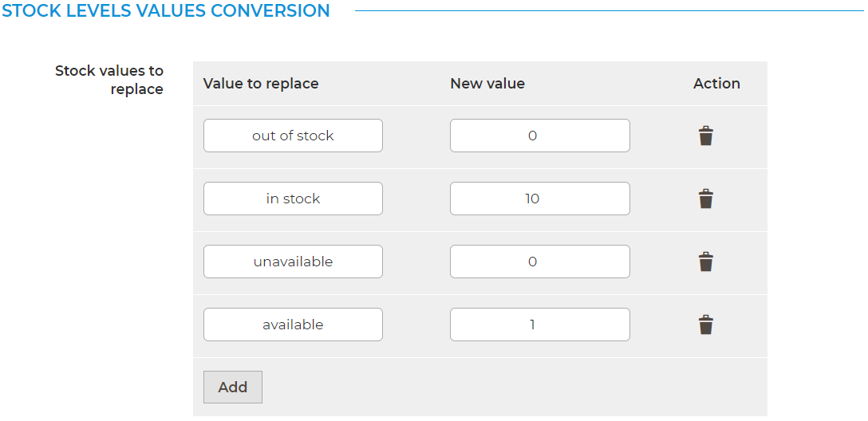This screenshot has height=421, width=868.
Task: Click the horizontal divider beside section heading
Action: pyautogui.click(x=606, y=11)
